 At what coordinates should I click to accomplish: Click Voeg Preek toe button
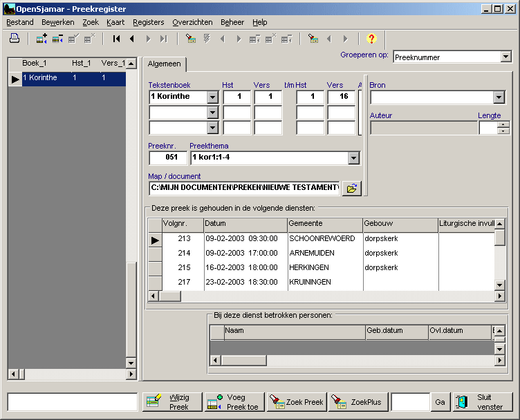tap(234, 402)
